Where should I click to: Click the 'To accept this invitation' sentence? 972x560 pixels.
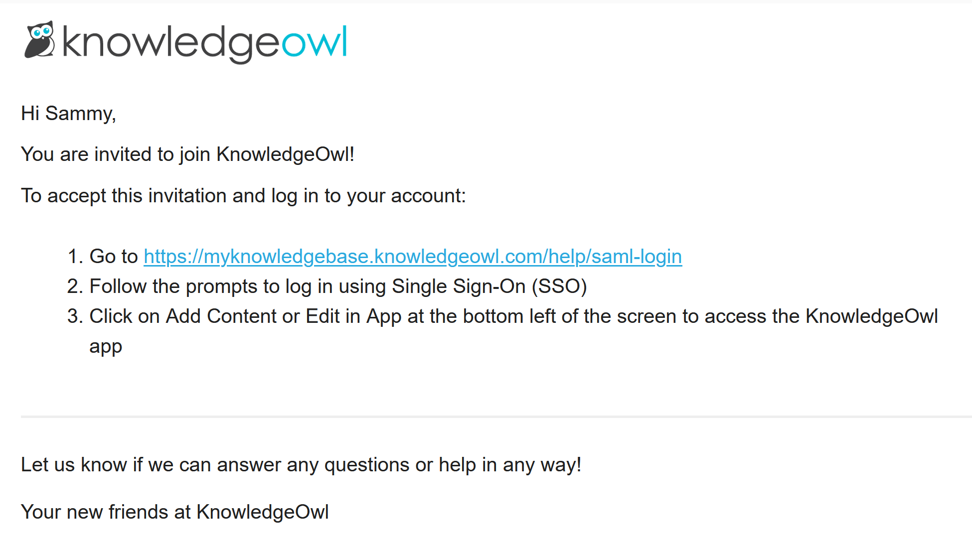click(243, 196)
